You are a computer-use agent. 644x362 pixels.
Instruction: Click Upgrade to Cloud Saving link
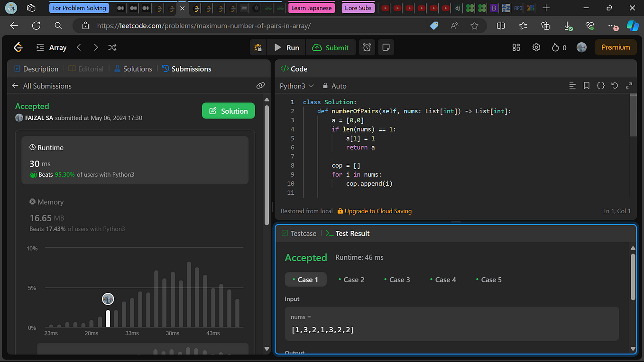click(x=375, y=211)
